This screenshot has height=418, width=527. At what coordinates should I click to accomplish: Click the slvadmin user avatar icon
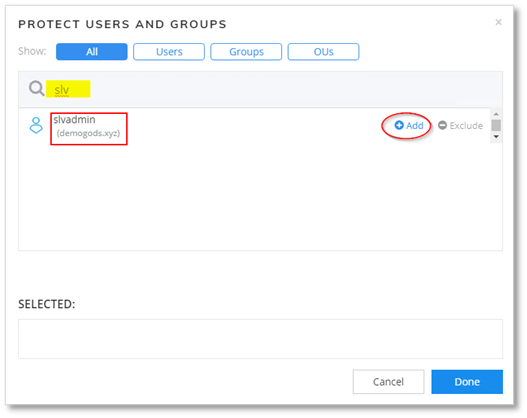pos(36,125)
